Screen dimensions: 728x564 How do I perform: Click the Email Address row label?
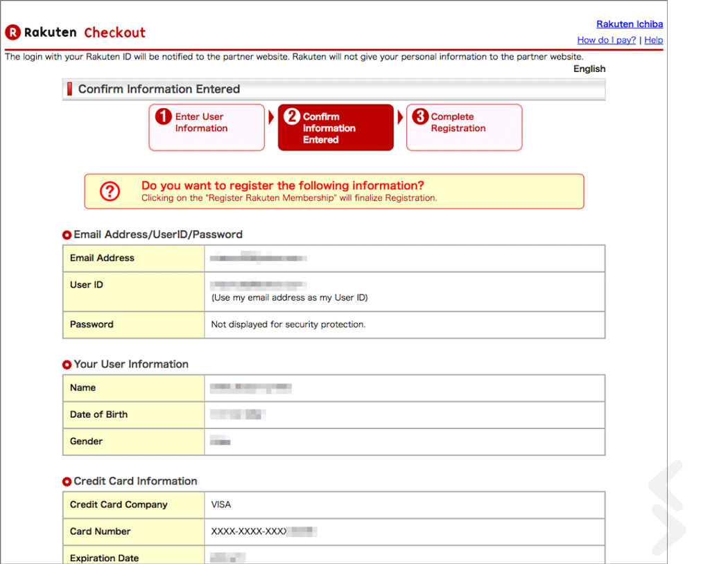click(x=102, y=258)
